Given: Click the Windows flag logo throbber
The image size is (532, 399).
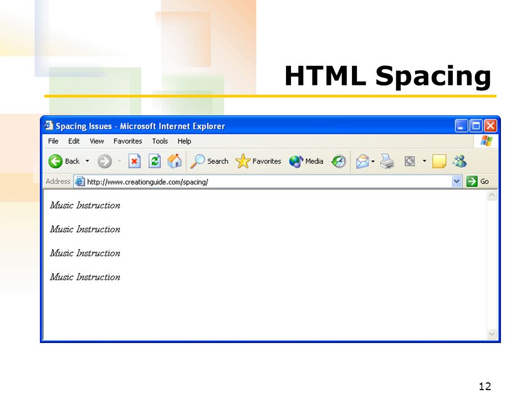Looking at the screenshot, I should [x=486, y=141].
